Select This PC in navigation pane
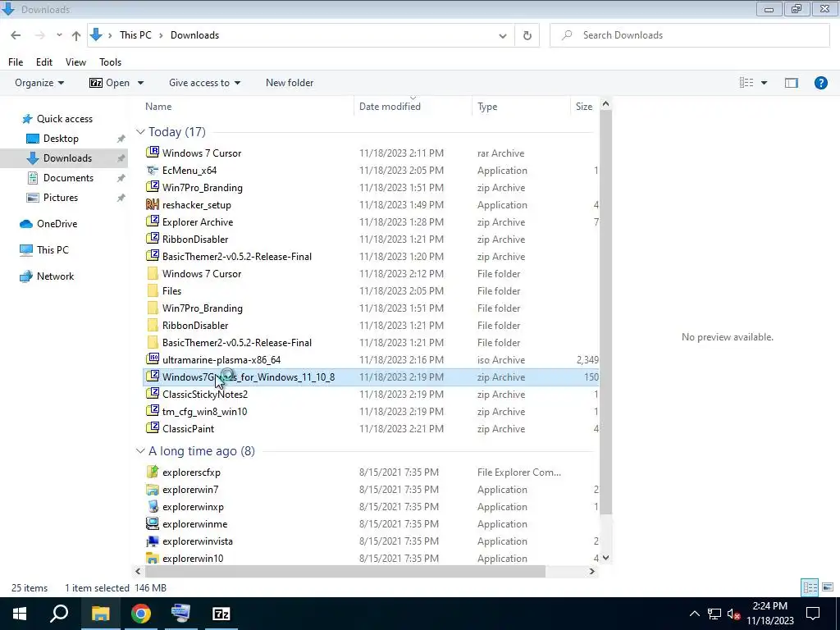The height and width of the screenshot is (630, 840). (x=52, y=249)
